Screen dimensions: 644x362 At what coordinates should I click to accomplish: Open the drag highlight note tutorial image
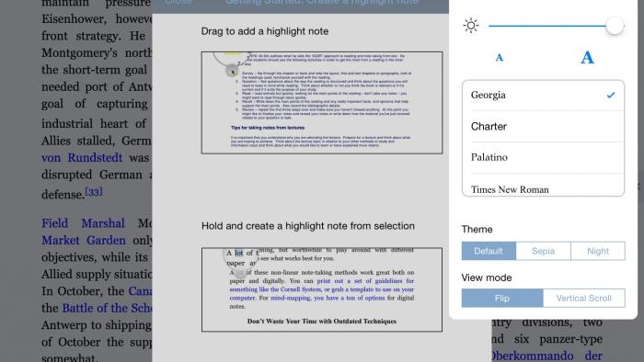[322, 103]
